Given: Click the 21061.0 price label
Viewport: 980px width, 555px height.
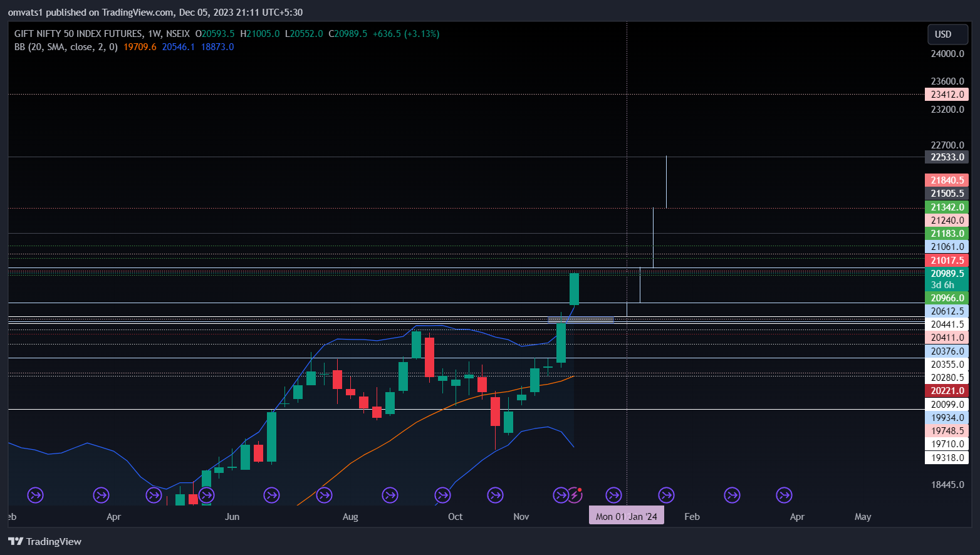Looking at the screenshot, I should point(947,247).
